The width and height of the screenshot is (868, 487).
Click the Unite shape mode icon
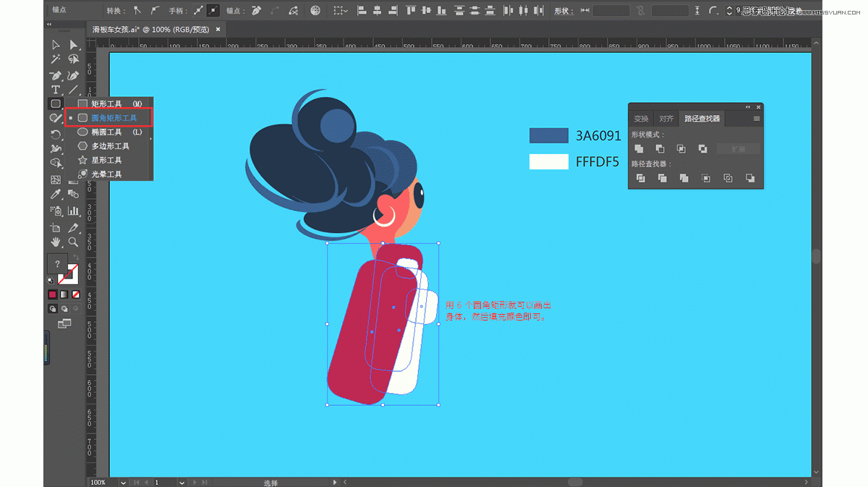640,149
